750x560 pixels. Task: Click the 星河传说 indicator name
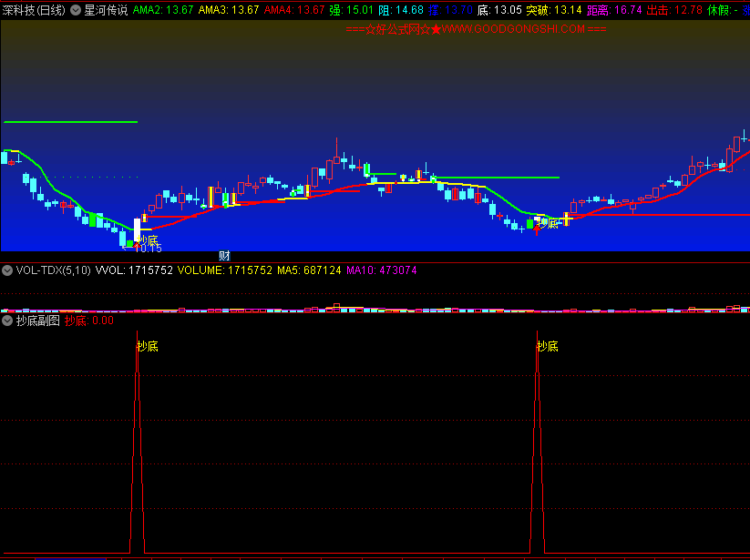107,10
